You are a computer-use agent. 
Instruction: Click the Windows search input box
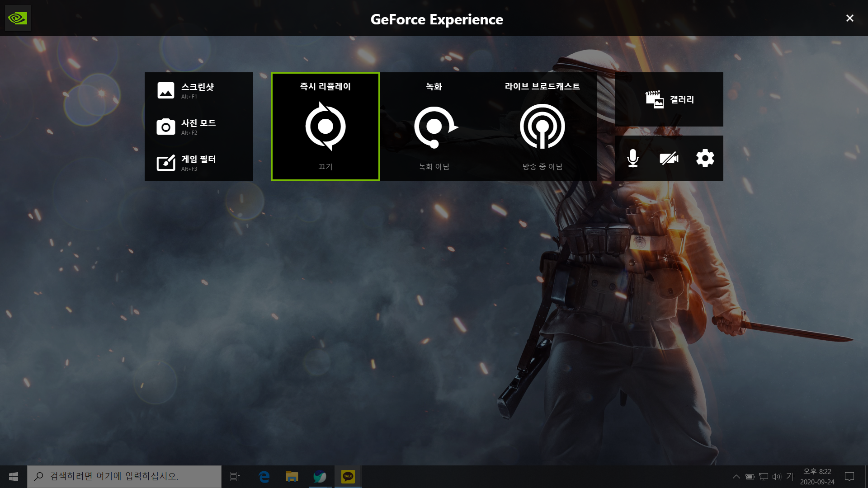124,476
